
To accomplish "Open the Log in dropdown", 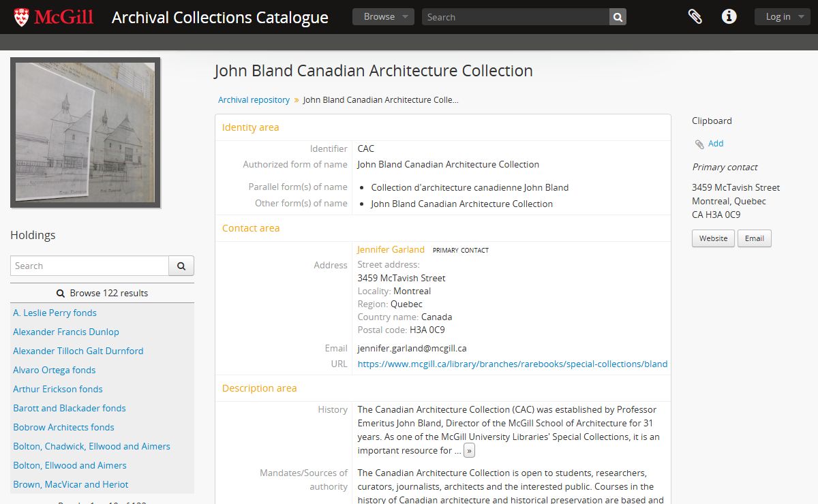I will [782, 17].
